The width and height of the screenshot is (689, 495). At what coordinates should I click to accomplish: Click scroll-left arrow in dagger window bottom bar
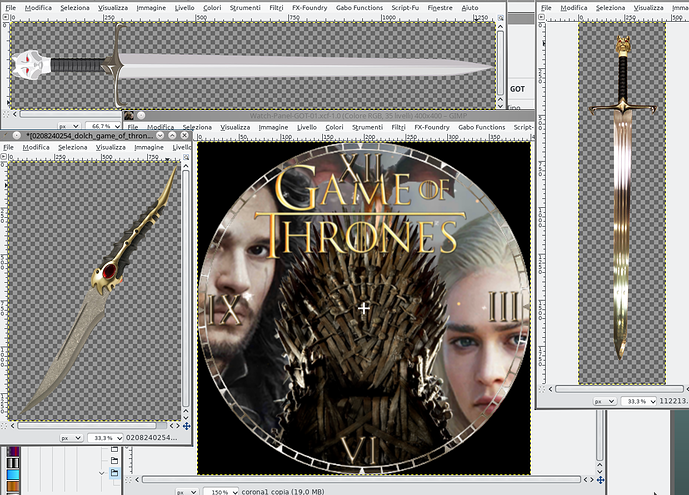13,426
